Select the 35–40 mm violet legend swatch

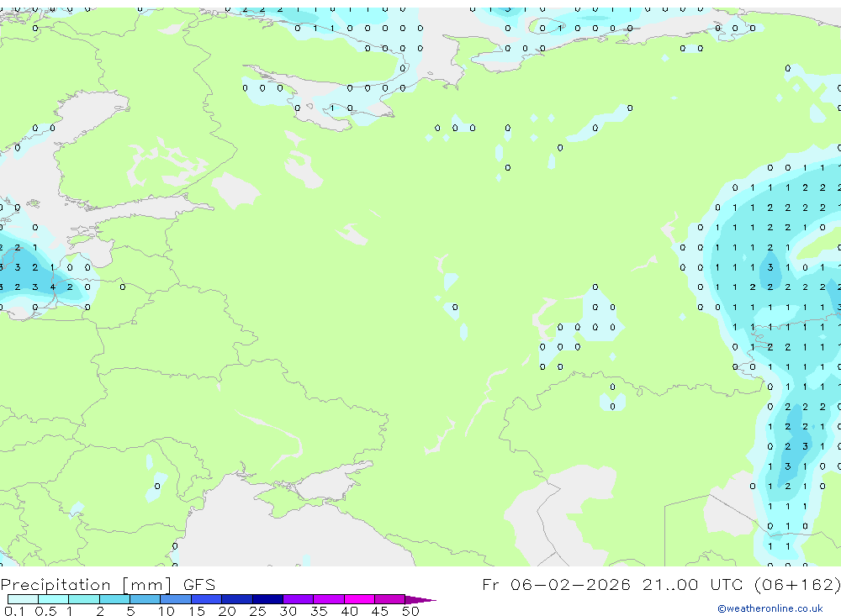pyautogui.click(x=328, y=599)
